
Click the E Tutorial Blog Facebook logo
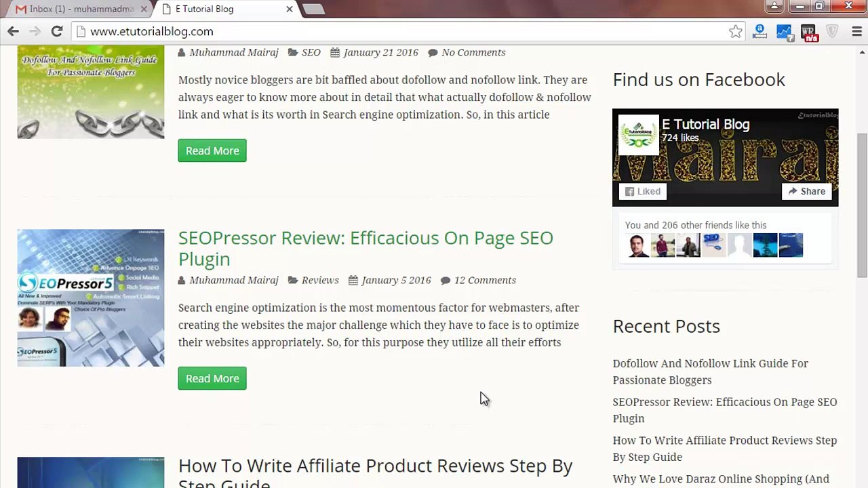tap(638, 135)
